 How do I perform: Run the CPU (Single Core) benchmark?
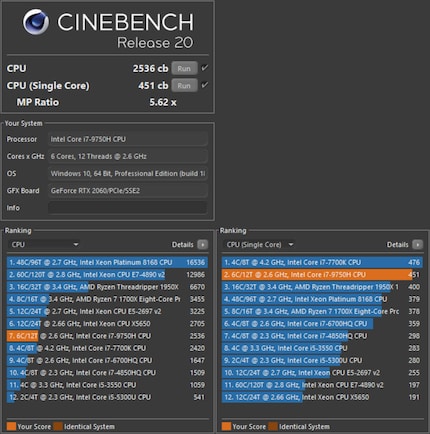pos(184,86)
